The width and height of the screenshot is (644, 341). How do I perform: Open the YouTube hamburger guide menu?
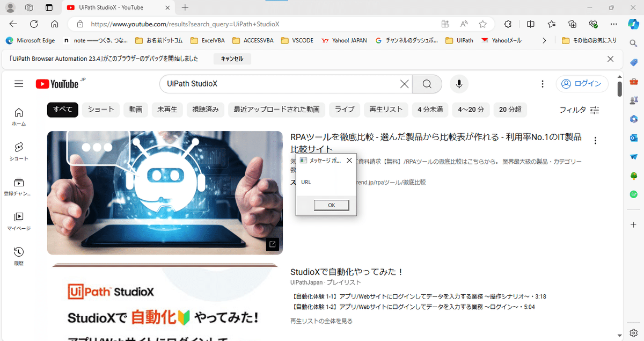(19, 84)
